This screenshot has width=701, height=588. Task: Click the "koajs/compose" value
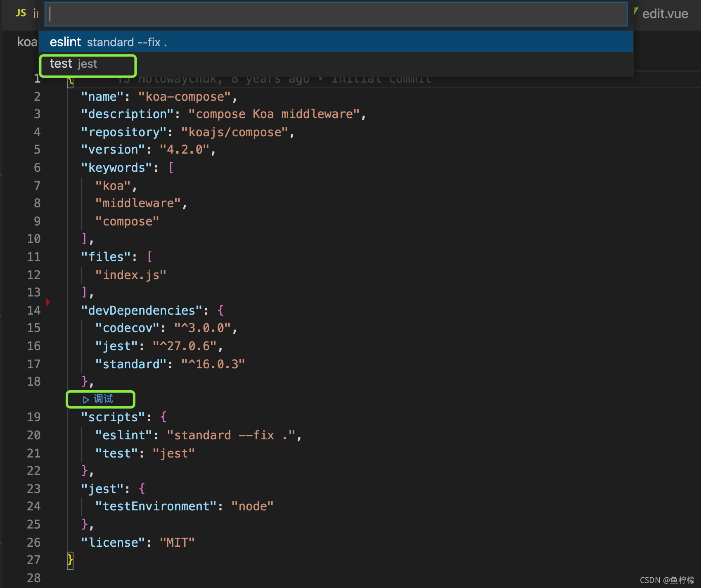[234, 132]
